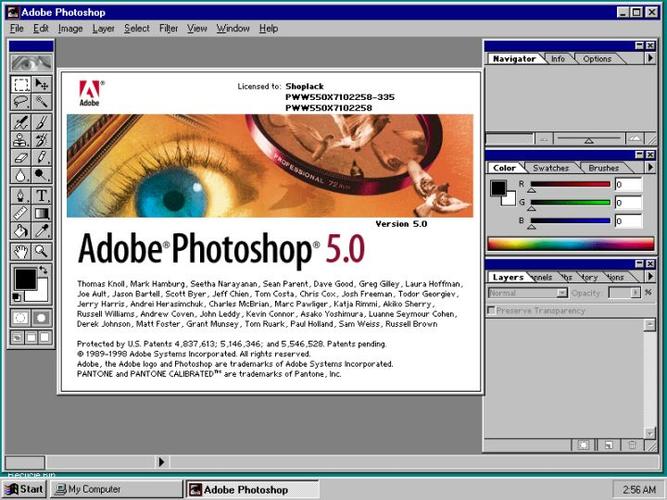Screen dimensions: 667x500
Task: Select the Zoom magnifier tool
Action: (41, 251)
